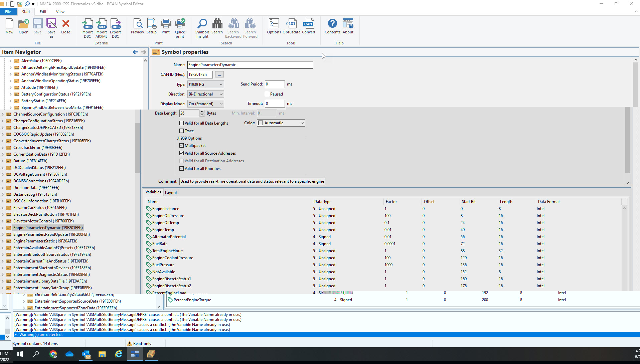Select the Variables tab

pos(153,192)
